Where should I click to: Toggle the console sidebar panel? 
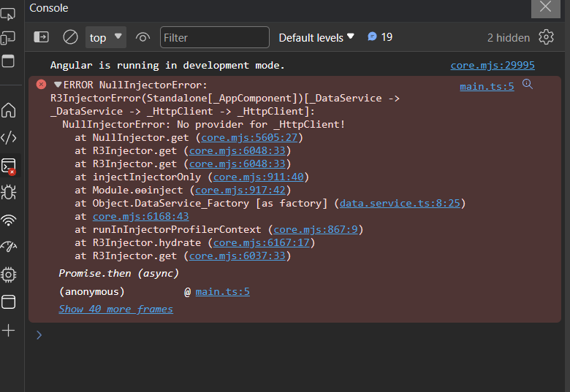click(41, 37)
